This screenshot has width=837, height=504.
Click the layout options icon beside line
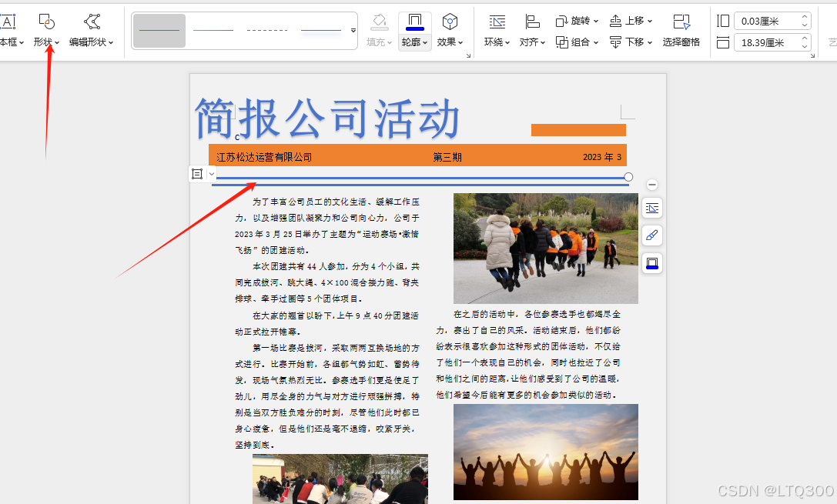click(x=197, y=174)
